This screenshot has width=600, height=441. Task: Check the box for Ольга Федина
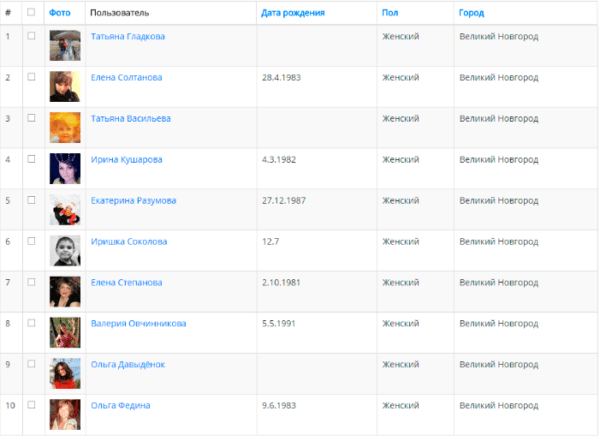(31, 405)
